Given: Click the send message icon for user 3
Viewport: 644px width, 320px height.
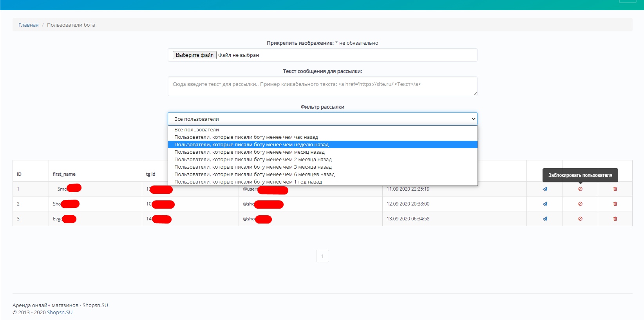Looking at the screenshot, I should point(545,219).
